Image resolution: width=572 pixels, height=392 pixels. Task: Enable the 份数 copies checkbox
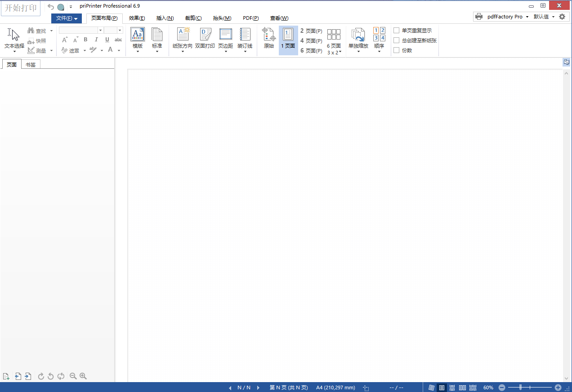point(396,50)
